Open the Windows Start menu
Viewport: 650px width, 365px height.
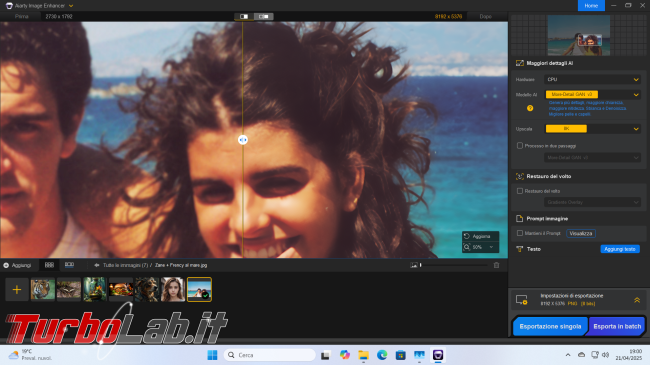[212, 355]
